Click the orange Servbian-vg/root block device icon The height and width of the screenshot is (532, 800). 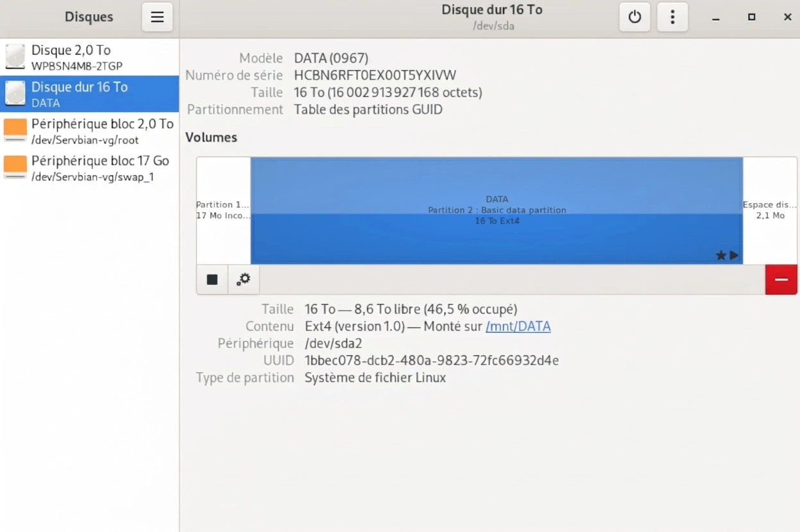pyautogui.click(x=15, y=130)
